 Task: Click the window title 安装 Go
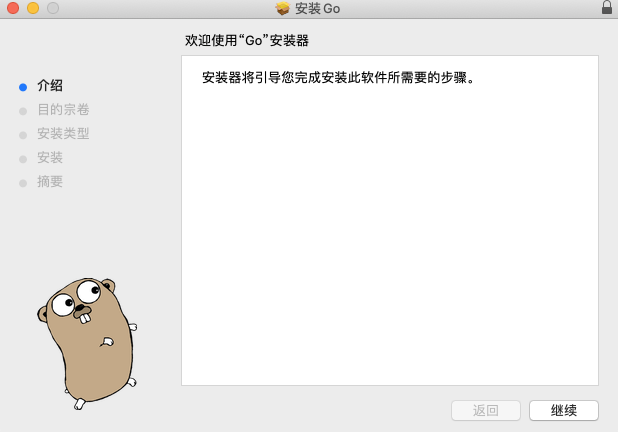click(x=318, y=8)
